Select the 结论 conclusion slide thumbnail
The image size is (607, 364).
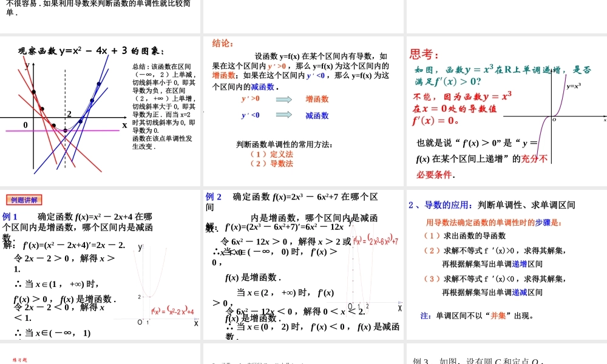(303, 111)
